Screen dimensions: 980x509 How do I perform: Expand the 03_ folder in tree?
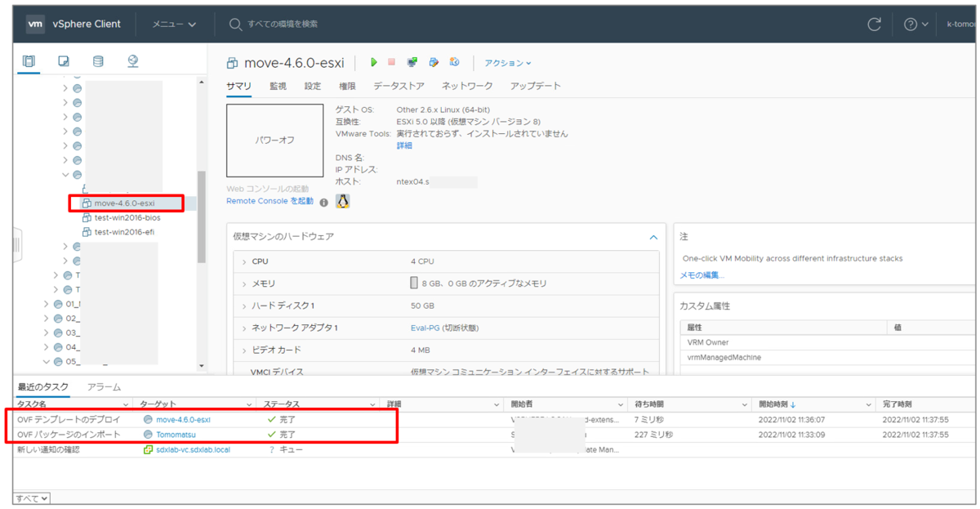pos(47,333)
